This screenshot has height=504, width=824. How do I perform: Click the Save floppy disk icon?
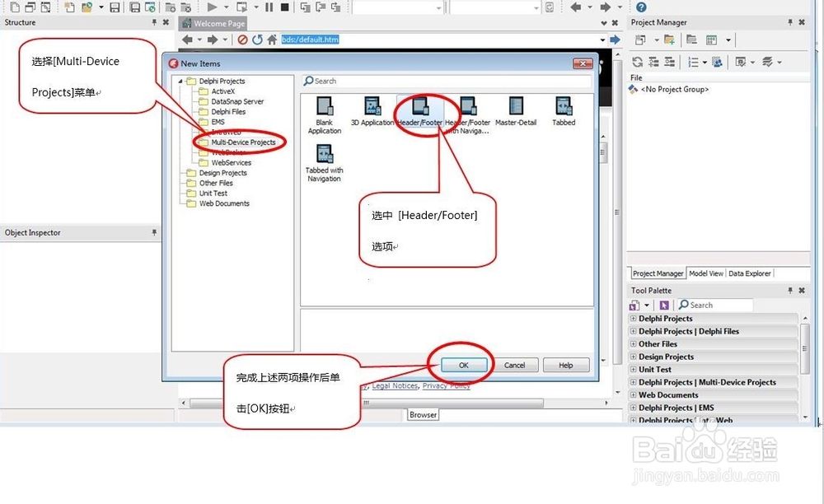click(115, 7)
